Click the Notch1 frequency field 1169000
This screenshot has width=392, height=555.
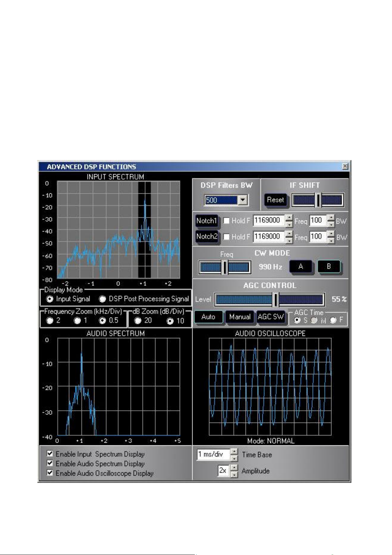click(269, 220)
